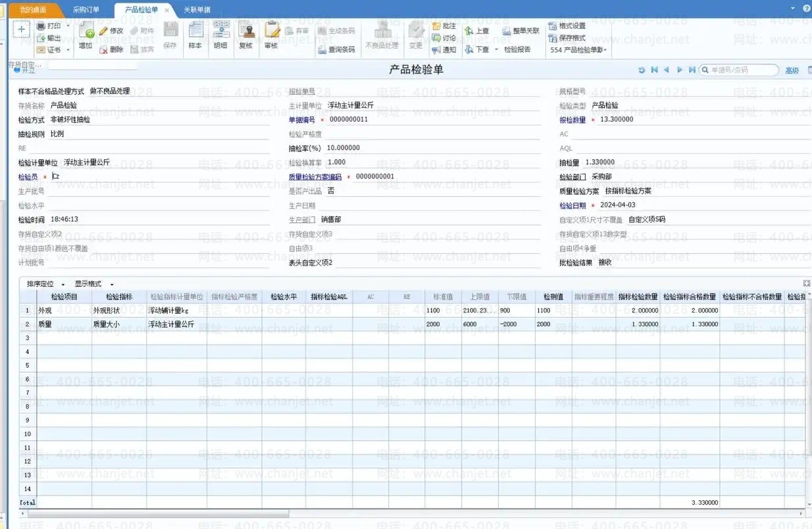This screenshot has height=529, width=812.
Task: Click the 查询条码 button
Action: [x=336, y=49]
